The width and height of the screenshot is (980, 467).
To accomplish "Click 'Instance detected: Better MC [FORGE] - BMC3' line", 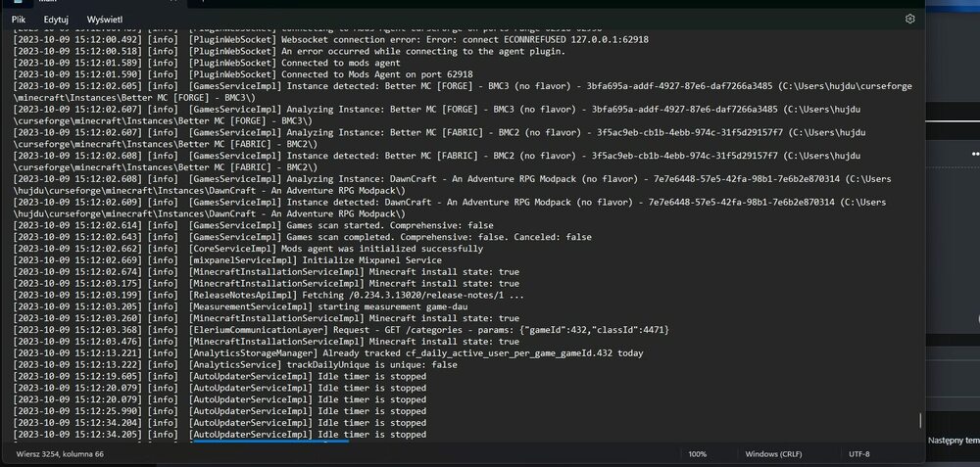I will tap(463, 92).
